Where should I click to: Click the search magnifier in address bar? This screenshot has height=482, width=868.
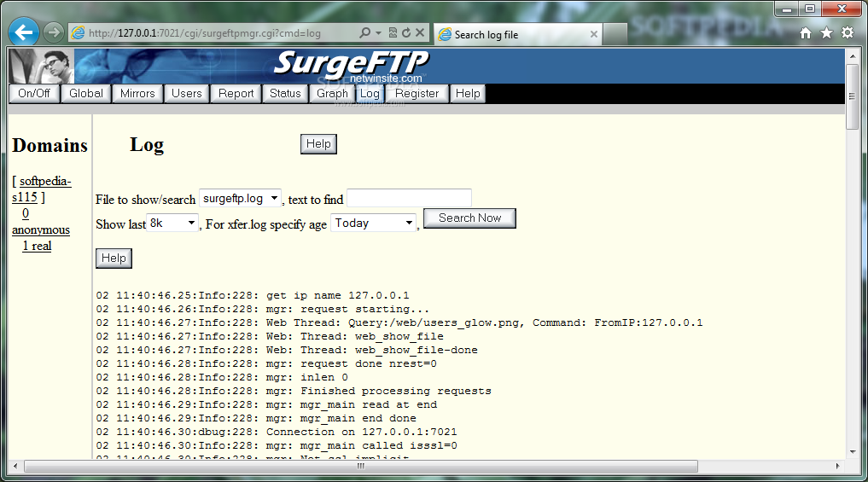pyautogui.click(x=364, y=32)
